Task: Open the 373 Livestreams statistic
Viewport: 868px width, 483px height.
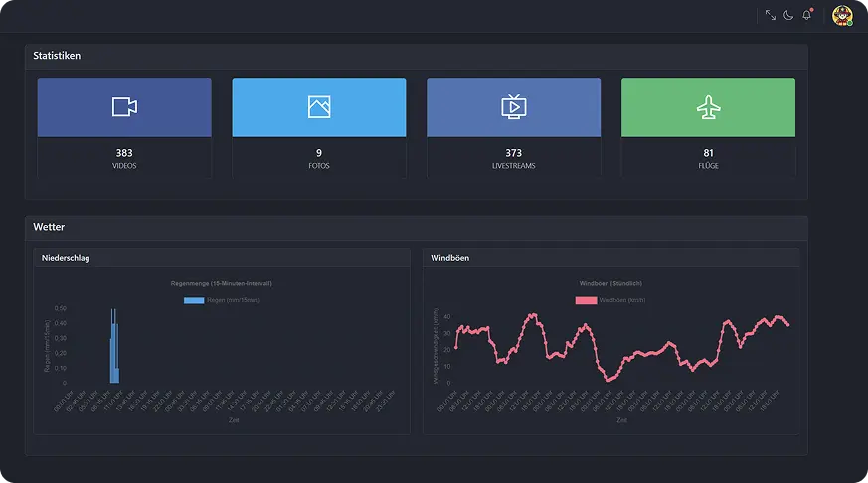Action: pyautogui.click(x=513, y=158)
